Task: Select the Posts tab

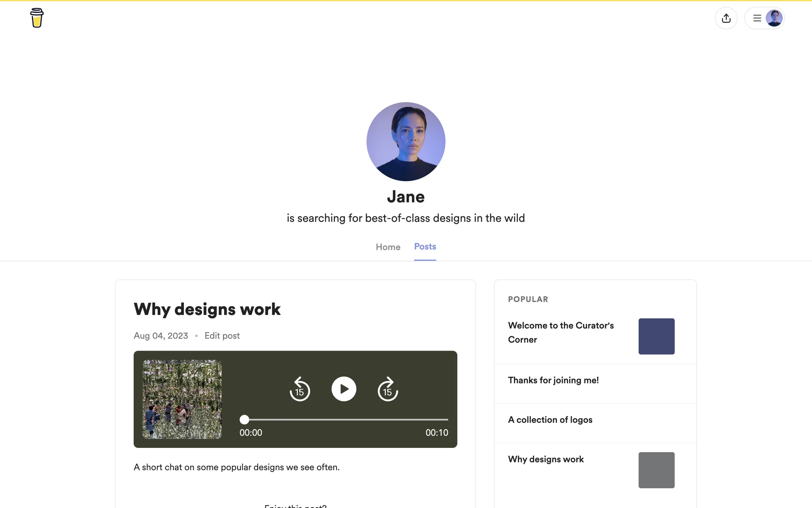Action: coord(425,246)
